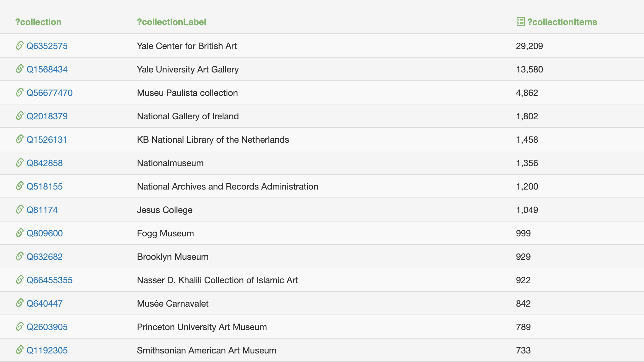
Task: Open the Q518155 entity link
Action: [45, 186]
